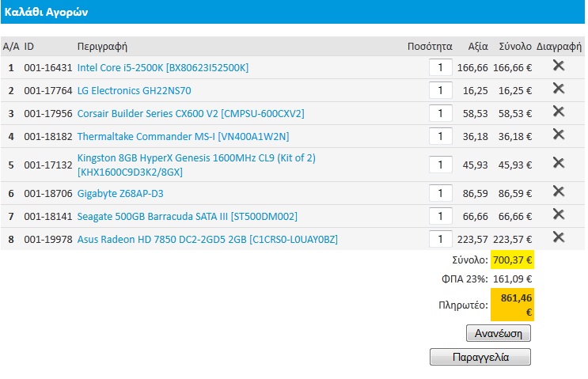The height and width of the screenshot is (379, 588).
Task: Delete the Seagate 500GB Barracuda item
Action: (x=559, y=214)
